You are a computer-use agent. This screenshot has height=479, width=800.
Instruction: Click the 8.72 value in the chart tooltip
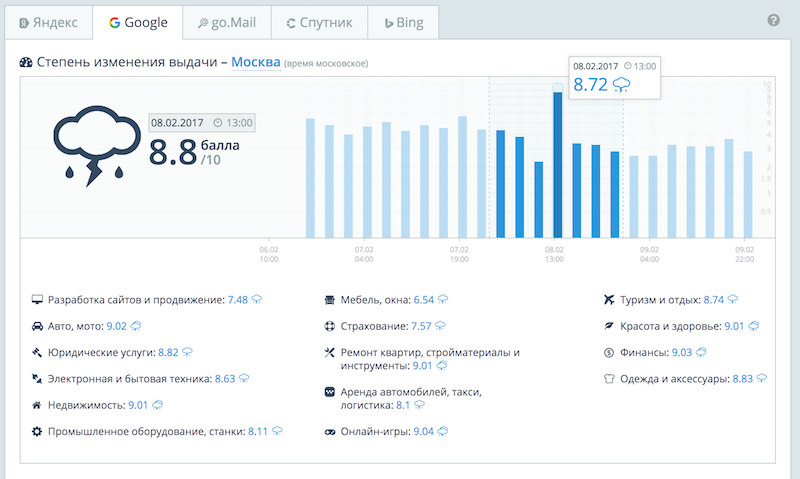(590, 85)
